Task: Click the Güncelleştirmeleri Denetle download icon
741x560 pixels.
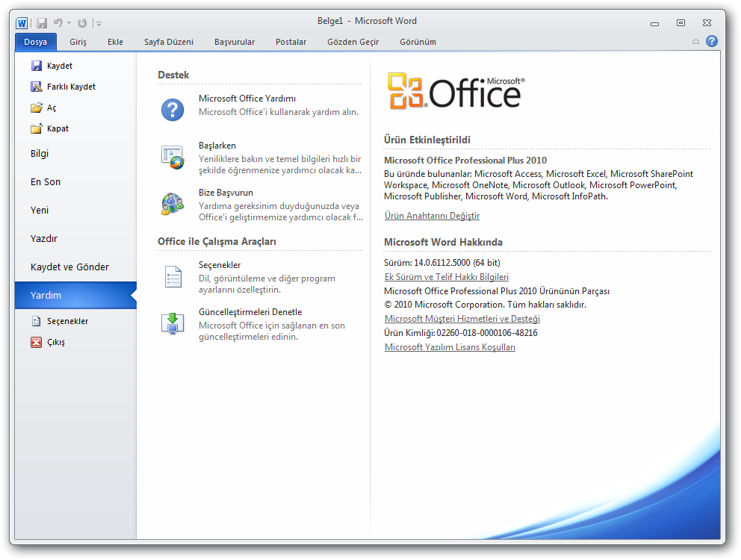Action: pos(173,324)
